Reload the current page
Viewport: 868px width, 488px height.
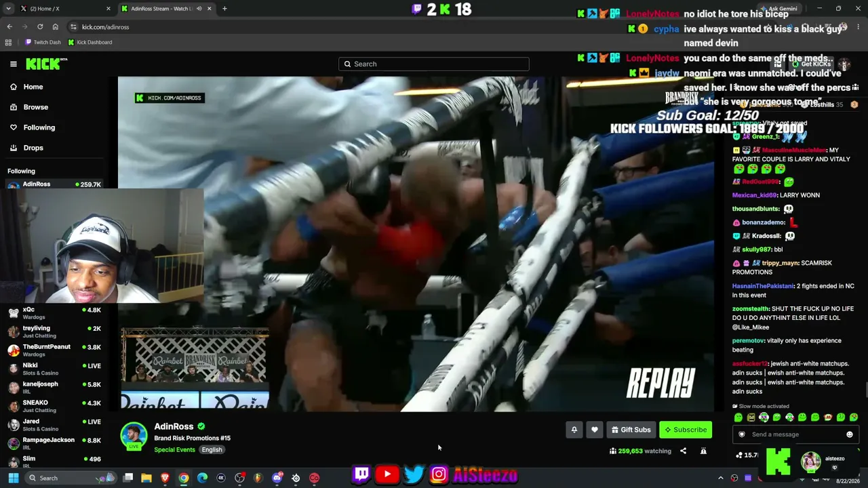[x=40, y=26]
